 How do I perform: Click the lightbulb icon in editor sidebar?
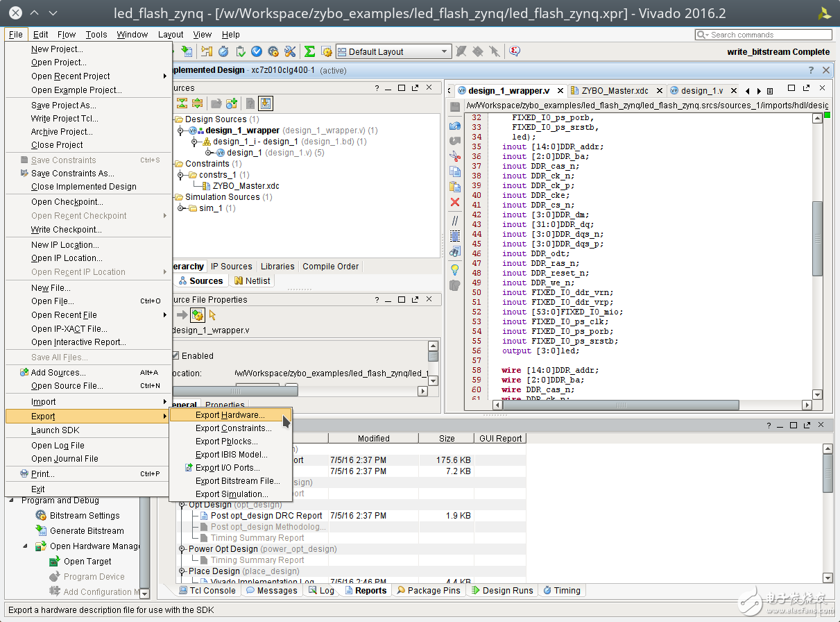click(455, 269)
